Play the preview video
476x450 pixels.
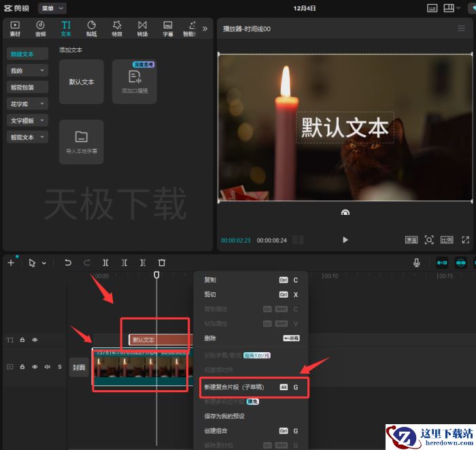coord(345,240)
